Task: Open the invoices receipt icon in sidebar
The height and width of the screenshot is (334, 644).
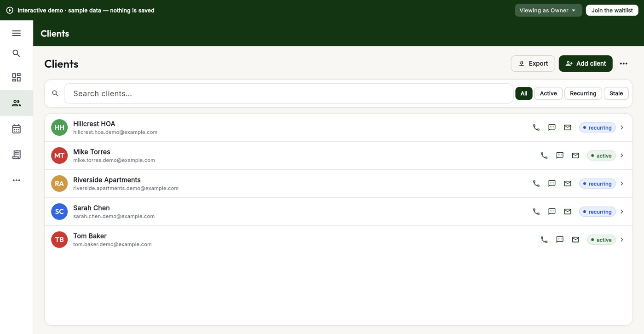Action: pyautogui.click(x=17, y=155)
